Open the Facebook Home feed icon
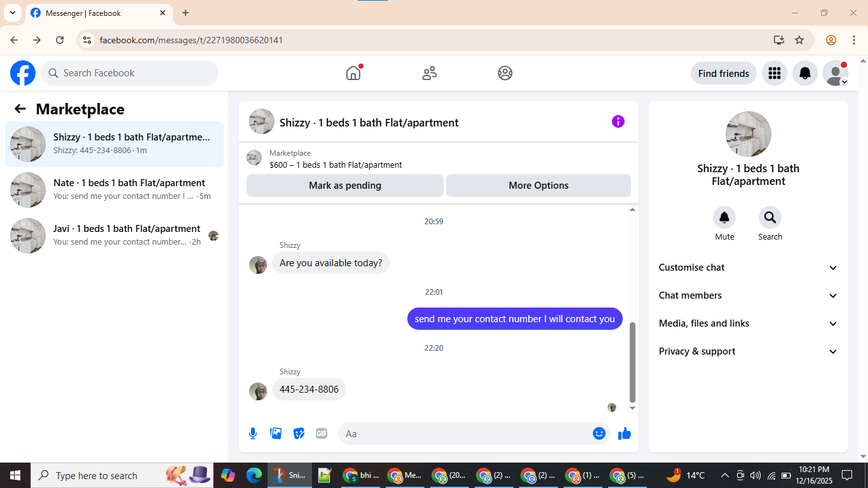The image size is (868, 488). [x=353, y=73]
